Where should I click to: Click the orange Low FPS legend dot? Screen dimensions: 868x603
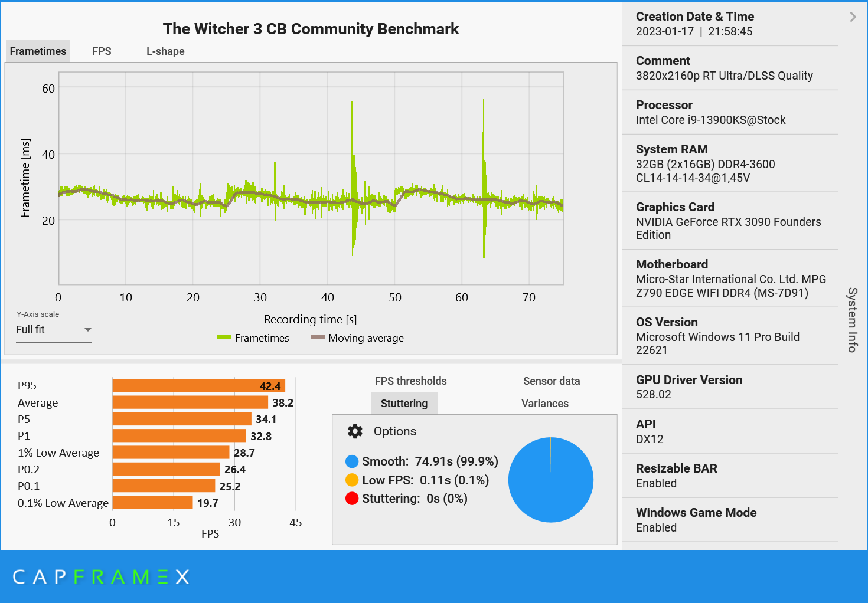[x=352, y=480]
